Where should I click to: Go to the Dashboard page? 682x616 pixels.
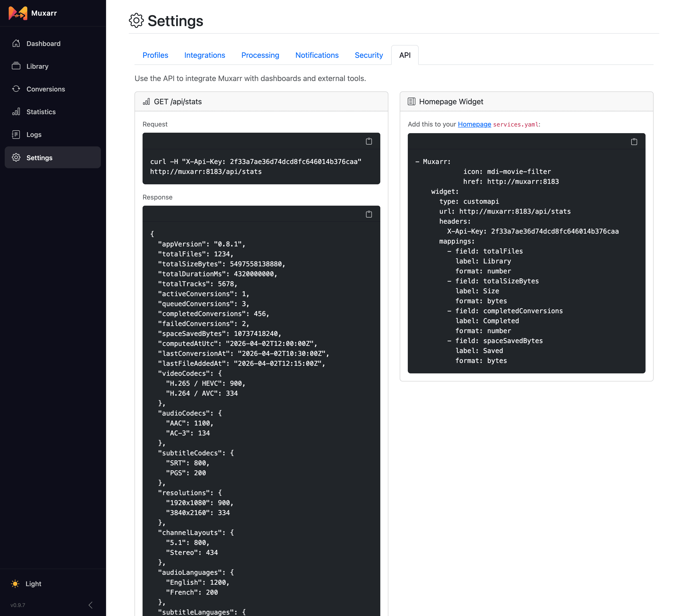43,43
